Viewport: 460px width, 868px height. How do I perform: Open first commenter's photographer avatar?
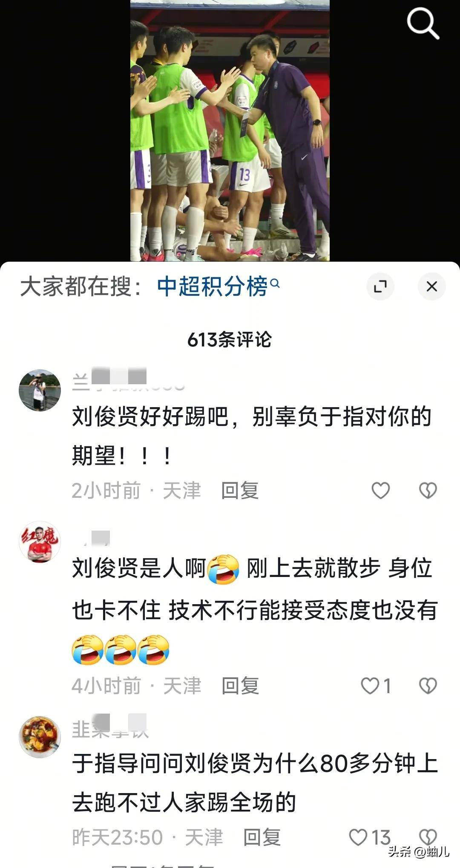(40, 390)
